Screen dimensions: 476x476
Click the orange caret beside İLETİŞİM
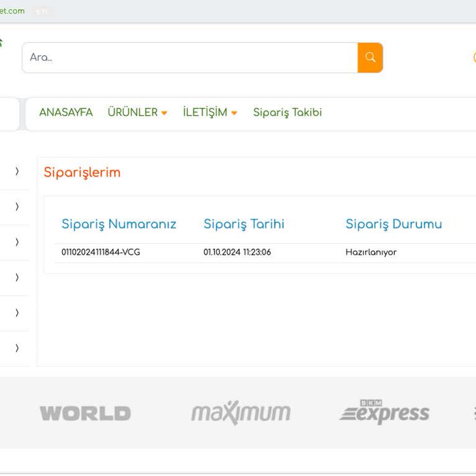(234, 113)
